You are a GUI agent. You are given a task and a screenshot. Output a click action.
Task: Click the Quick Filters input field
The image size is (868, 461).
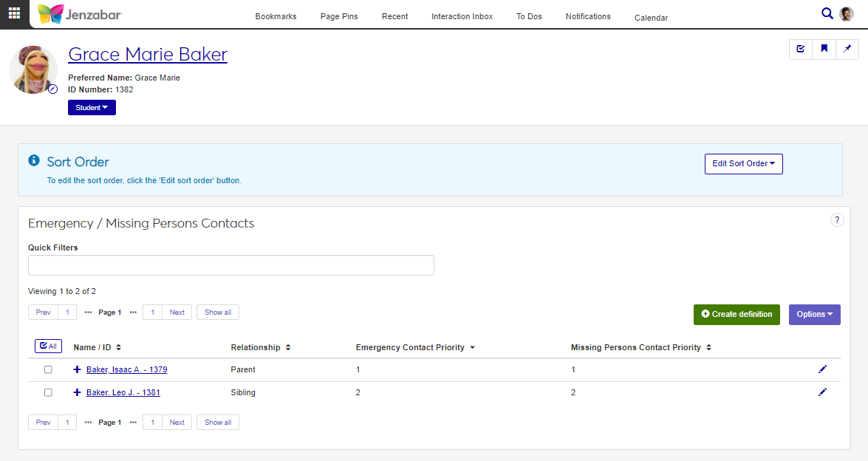tap(230, 265)
